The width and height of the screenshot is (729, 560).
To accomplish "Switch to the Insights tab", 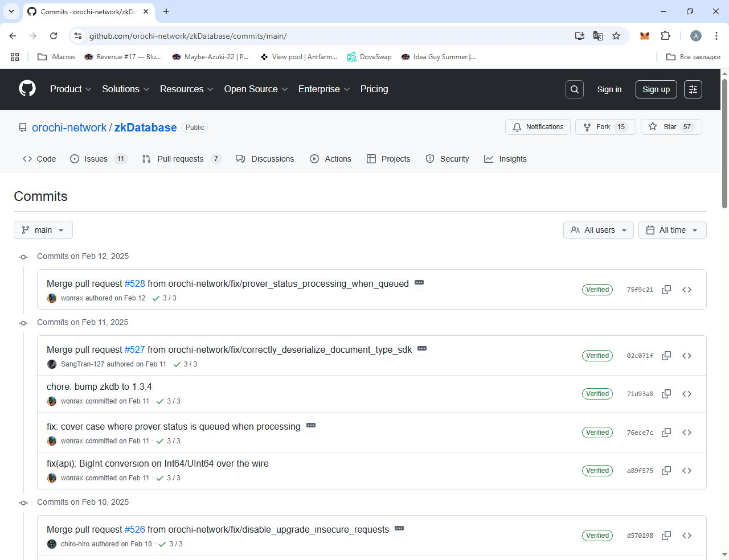I will coord(505,159).
